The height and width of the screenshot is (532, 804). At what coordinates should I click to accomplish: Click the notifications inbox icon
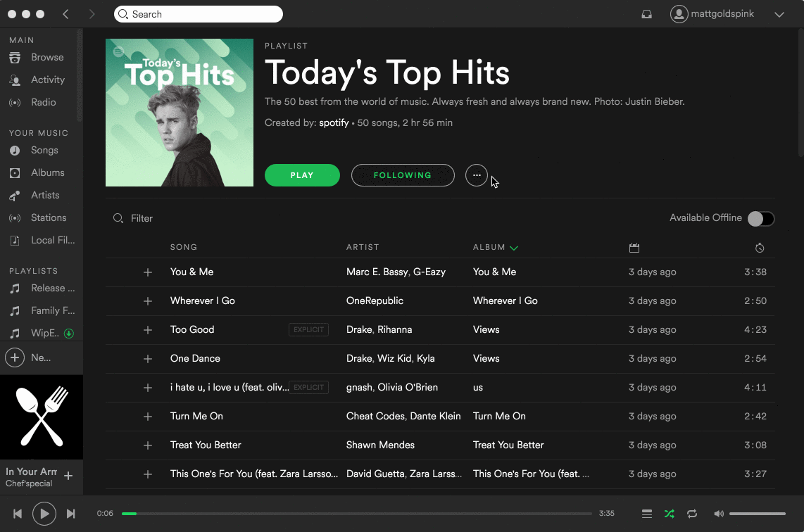(646, 14)
